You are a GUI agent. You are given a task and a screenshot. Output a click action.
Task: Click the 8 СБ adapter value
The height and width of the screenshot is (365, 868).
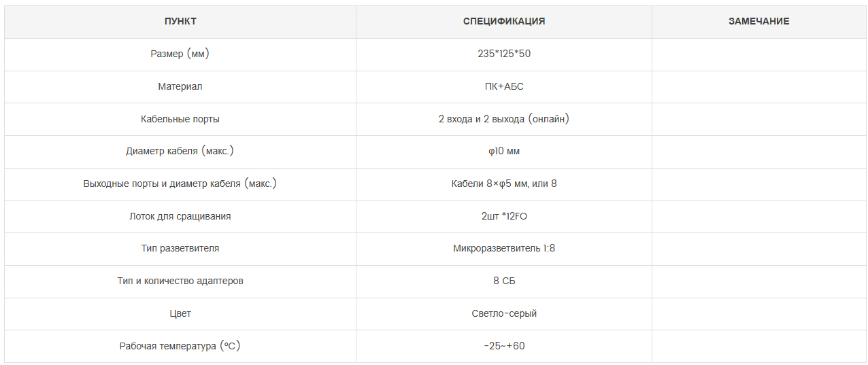coord(504,281)
